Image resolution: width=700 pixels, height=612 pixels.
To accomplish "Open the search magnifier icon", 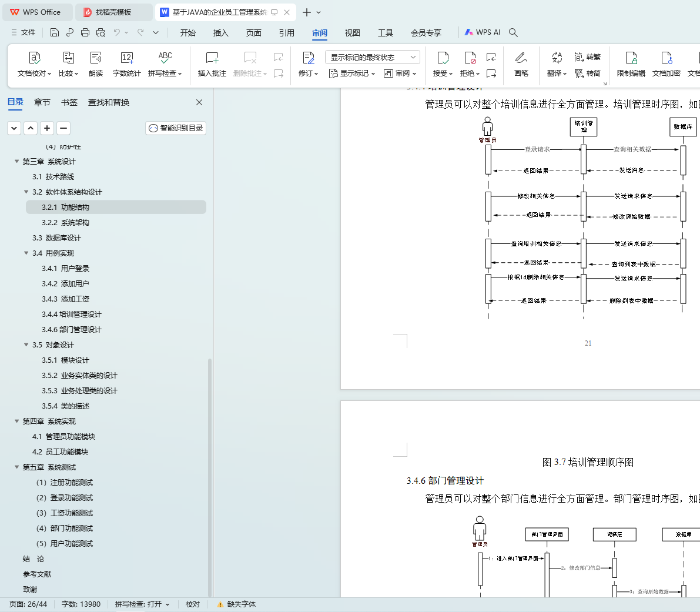I will [x=514, y=32].
